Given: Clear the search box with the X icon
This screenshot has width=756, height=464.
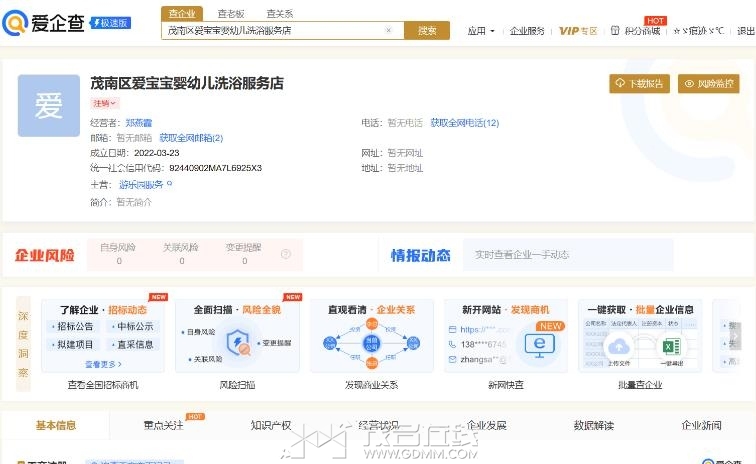Looking at the screenshot, I should (389, 31).
